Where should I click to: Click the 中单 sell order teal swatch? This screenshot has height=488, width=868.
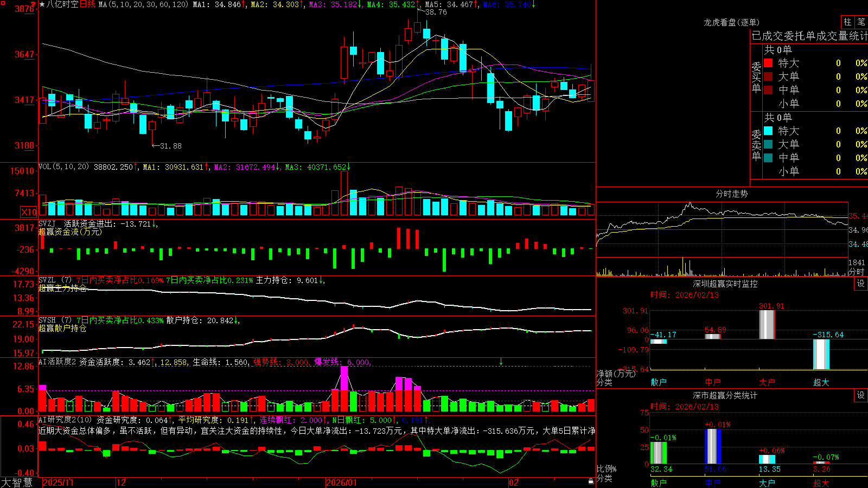click(x=768, y=158)
